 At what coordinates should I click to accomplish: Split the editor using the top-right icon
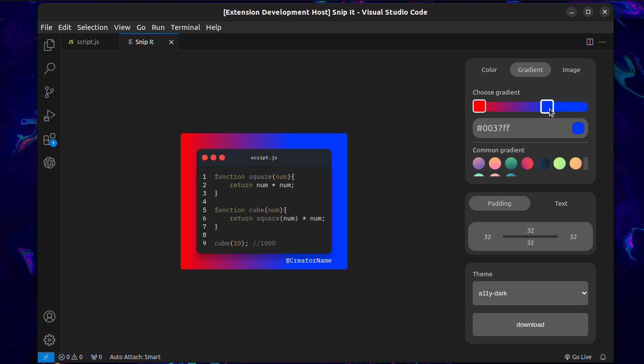590,42
